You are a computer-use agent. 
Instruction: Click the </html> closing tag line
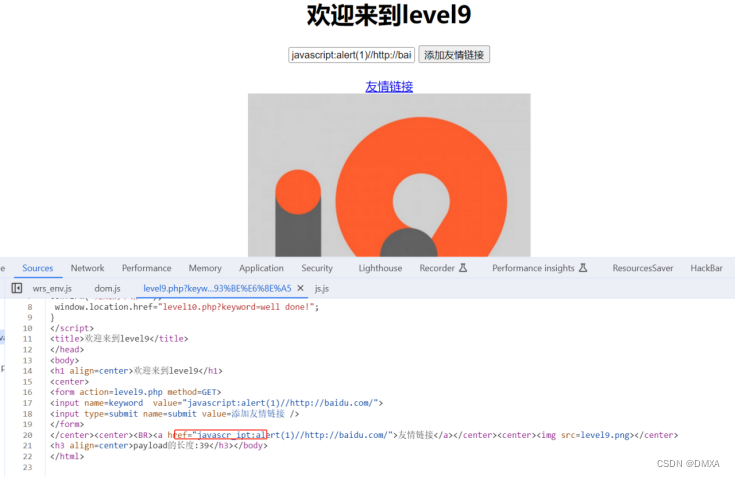(x=67, y=456)
